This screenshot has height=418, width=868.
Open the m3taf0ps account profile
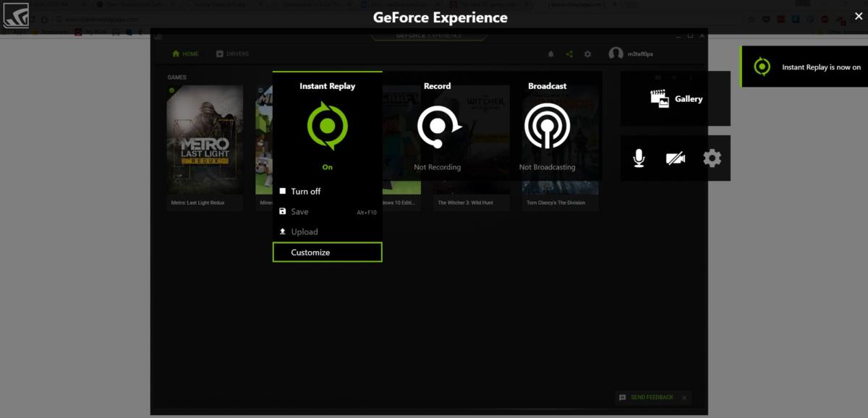click(631, 54)
